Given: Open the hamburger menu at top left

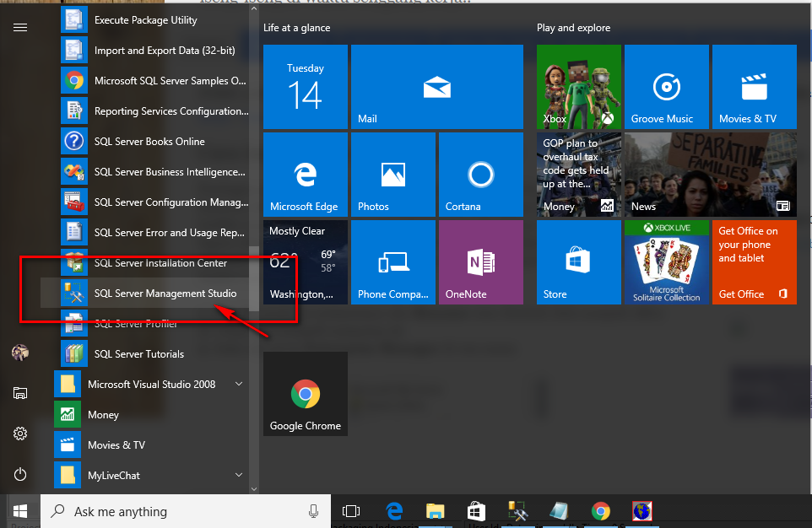Looking at the screenshot, I should tap(20, 28).
